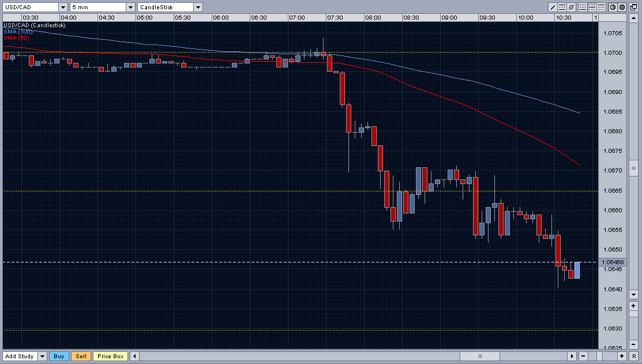Click the 1.0665 price axis label
This screenshot has height=364, width=642.
click(x=613, y=191)
